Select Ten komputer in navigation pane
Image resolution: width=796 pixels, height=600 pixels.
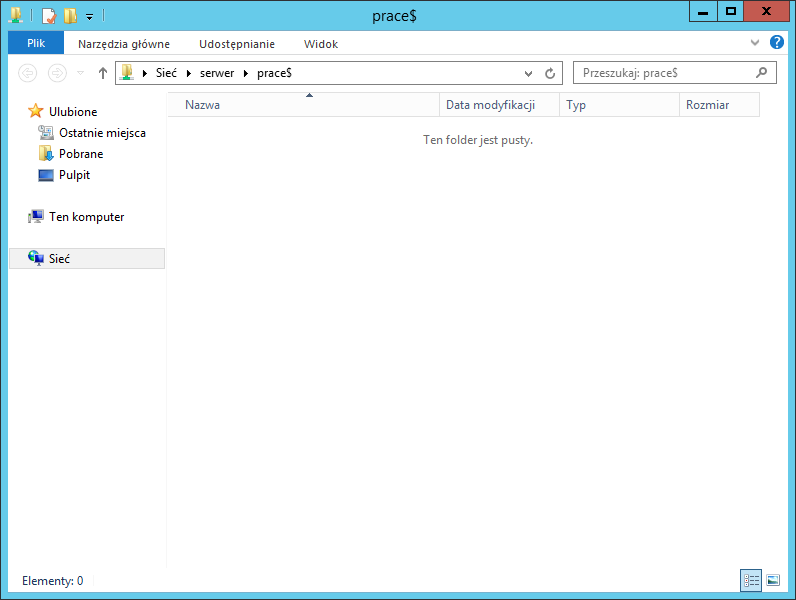86,217
